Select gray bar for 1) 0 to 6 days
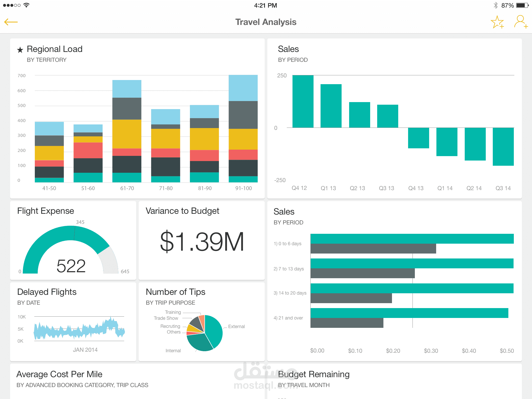 pos(373,249)
